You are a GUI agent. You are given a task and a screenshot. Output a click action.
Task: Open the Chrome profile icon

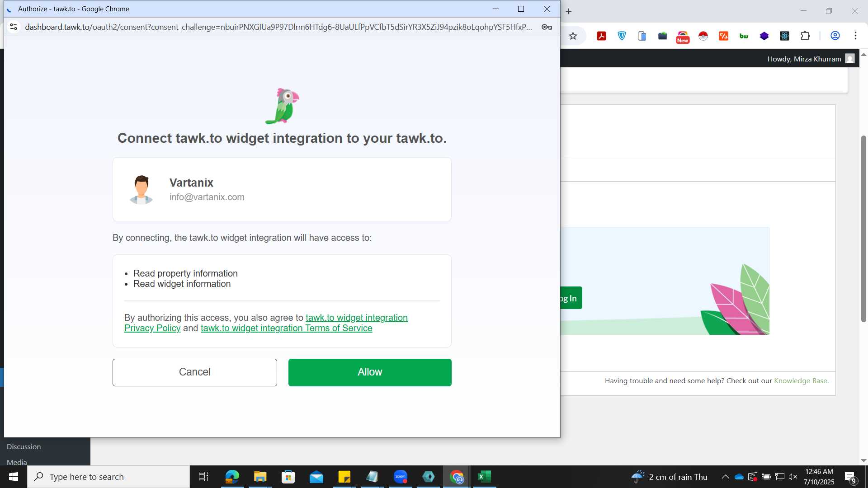coord(835,36)
